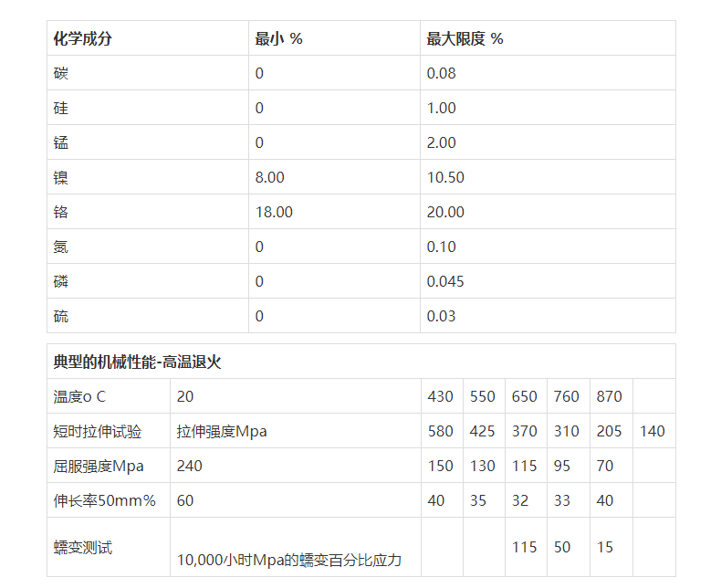721x588 pixels.
Task: Click creep test value 15
Action: pyautogui.click(x=605, y=548)
